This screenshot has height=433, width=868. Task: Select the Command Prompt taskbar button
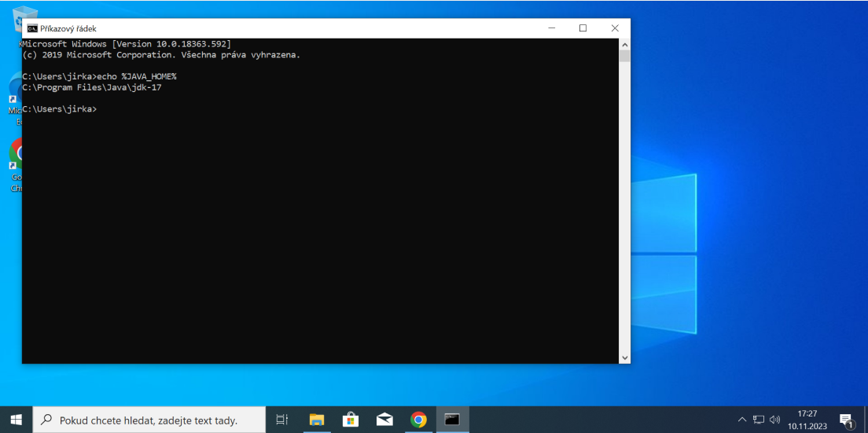(x=452, y=420)
